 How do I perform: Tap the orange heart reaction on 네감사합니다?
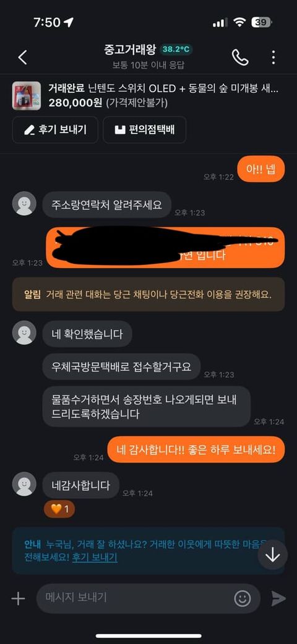pos(59,510)
